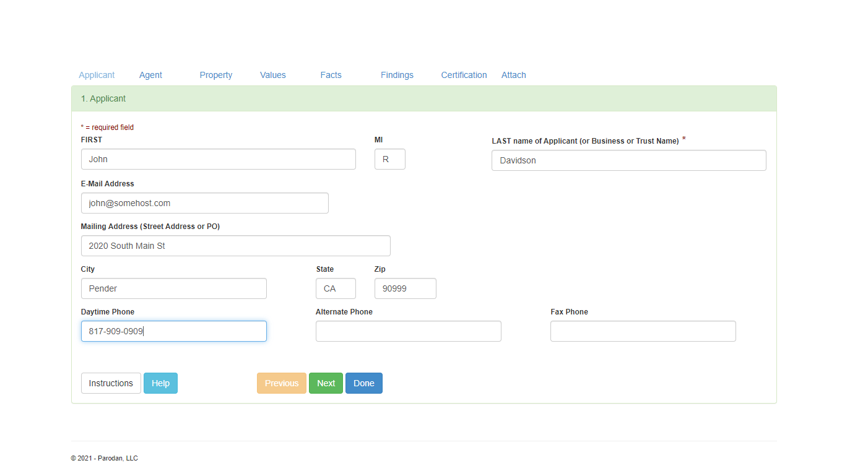Viewport: 868px width, 476px height.
Task: Switch to the Findings tab
Action: (x=397, y=75)
